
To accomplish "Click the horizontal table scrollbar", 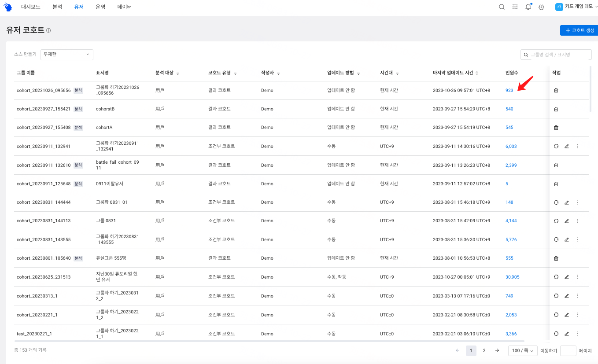I will click(x=269, y=341).
